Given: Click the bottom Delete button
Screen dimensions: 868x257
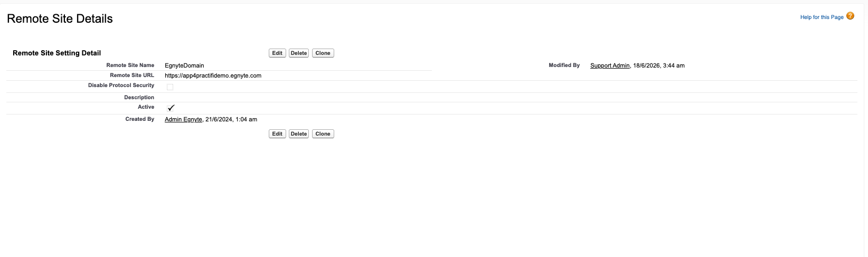Looking at the screenshot, I should click(x=299, y=134).
